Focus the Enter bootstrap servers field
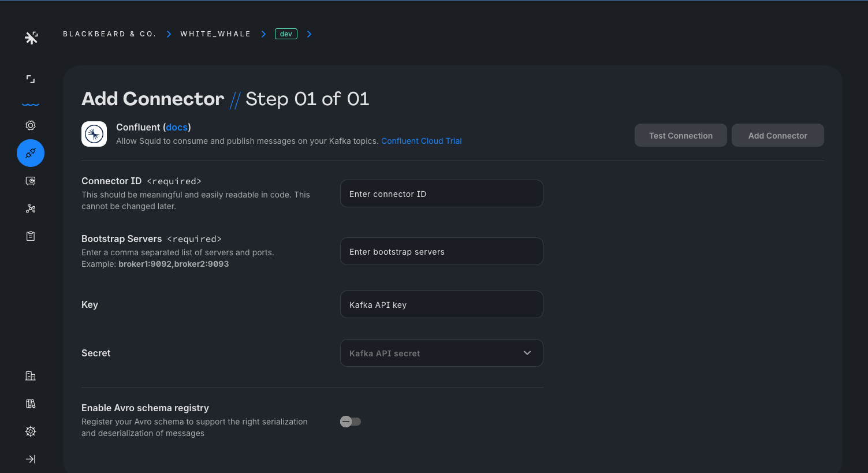Viewport: 868px width, 473px height. [442, 251]
